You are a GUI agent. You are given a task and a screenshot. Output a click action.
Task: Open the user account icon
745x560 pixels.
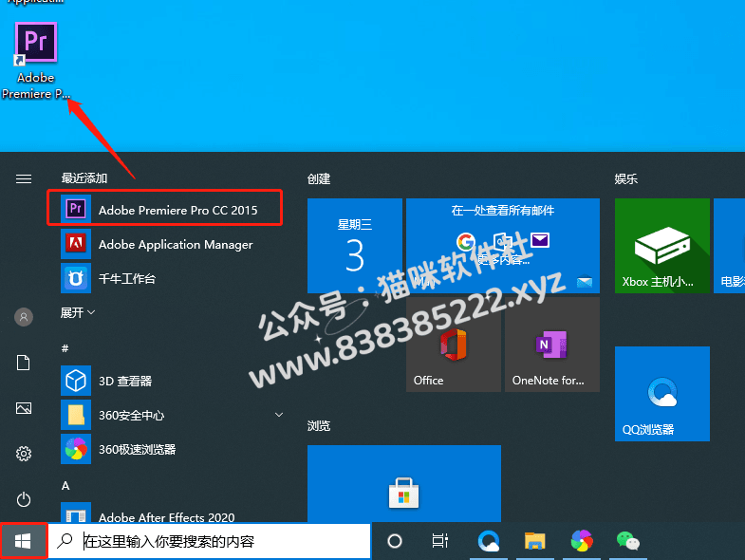pyautogui.click(x=24, y=317)
